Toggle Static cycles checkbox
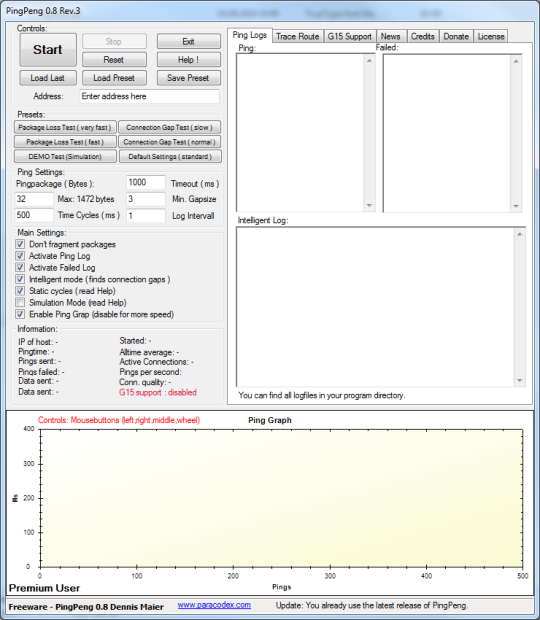Viewport: 540px width, 620px height. [x=20, y=291]
